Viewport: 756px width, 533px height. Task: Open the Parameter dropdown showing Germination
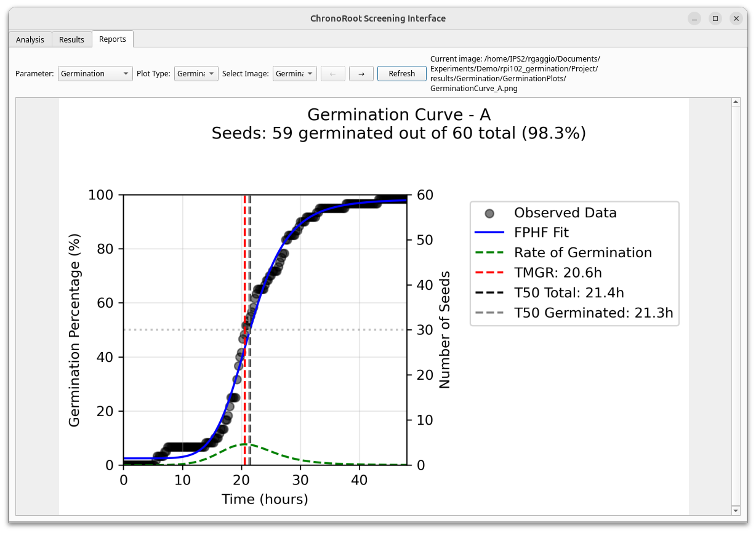point(94,73)
